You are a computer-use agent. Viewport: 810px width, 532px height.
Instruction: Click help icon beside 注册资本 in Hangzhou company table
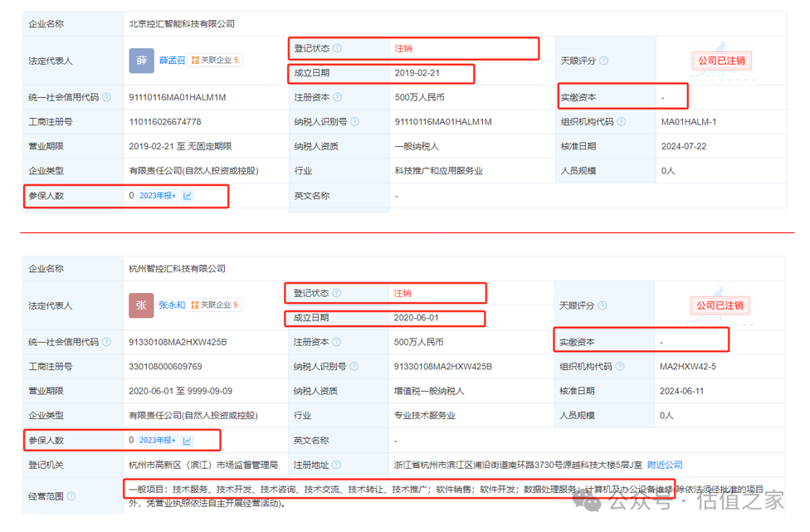(x=336, y=342)
